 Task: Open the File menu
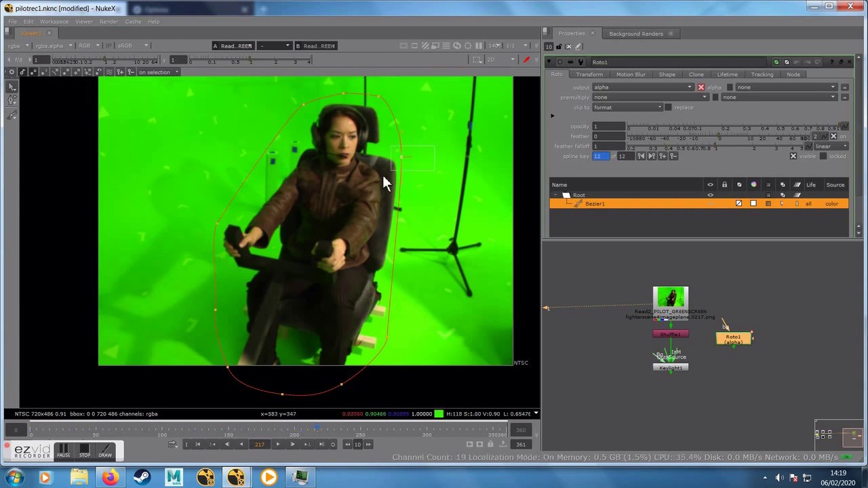click(12, 22)
